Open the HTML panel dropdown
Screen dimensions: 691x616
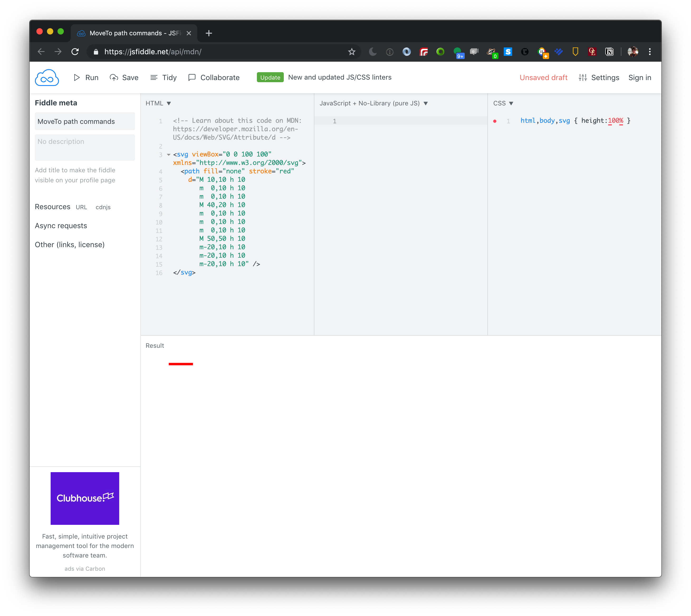(169, 103)
